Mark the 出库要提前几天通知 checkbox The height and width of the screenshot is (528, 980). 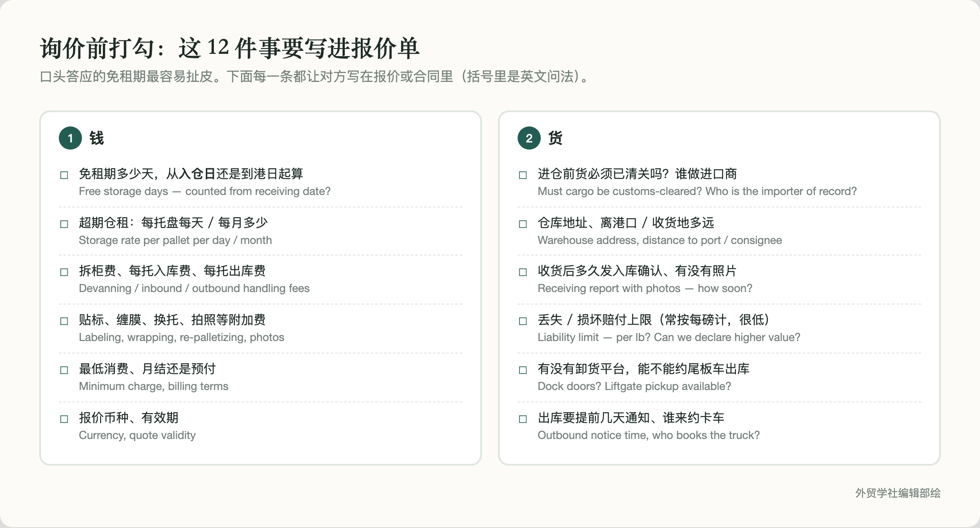pos(523,419)
